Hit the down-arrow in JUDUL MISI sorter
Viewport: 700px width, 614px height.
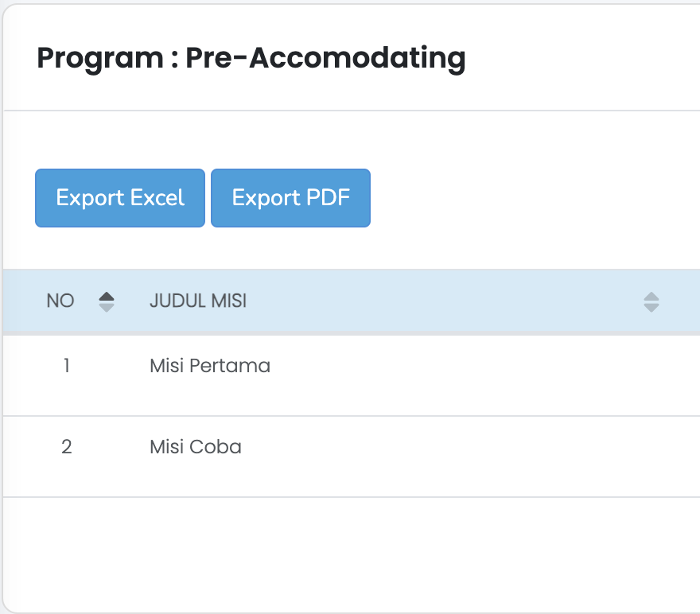[x=651, y=307]
